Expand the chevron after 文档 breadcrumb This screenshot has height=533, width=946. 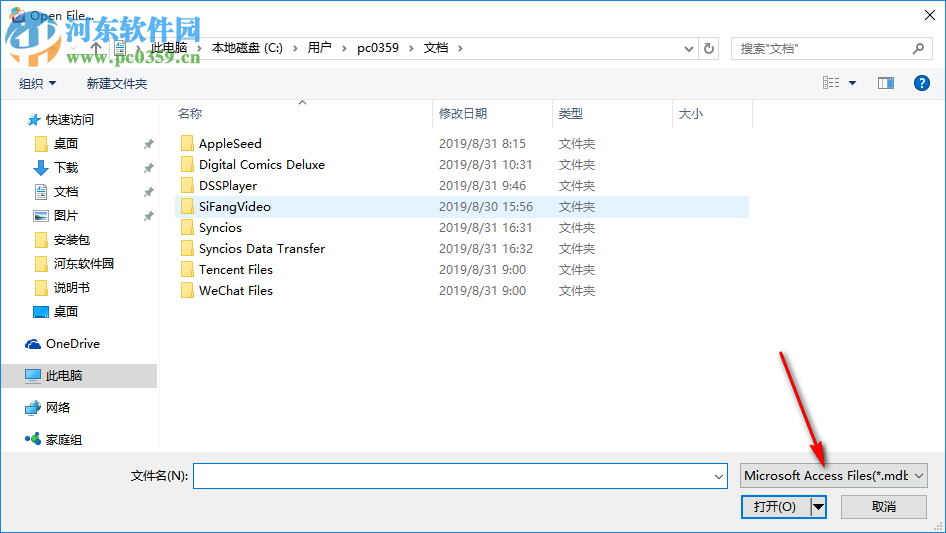pyautogui.click(x=460, y=48)
